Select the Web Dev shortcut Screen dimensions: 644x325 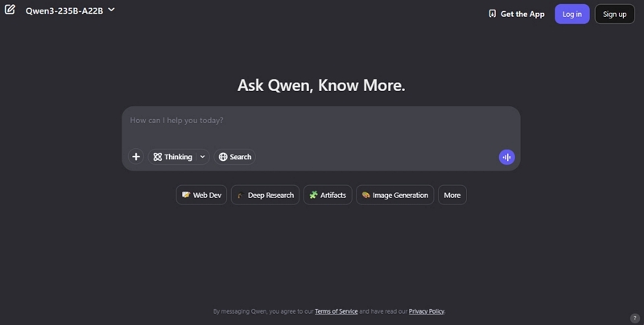tap(201, 195)
